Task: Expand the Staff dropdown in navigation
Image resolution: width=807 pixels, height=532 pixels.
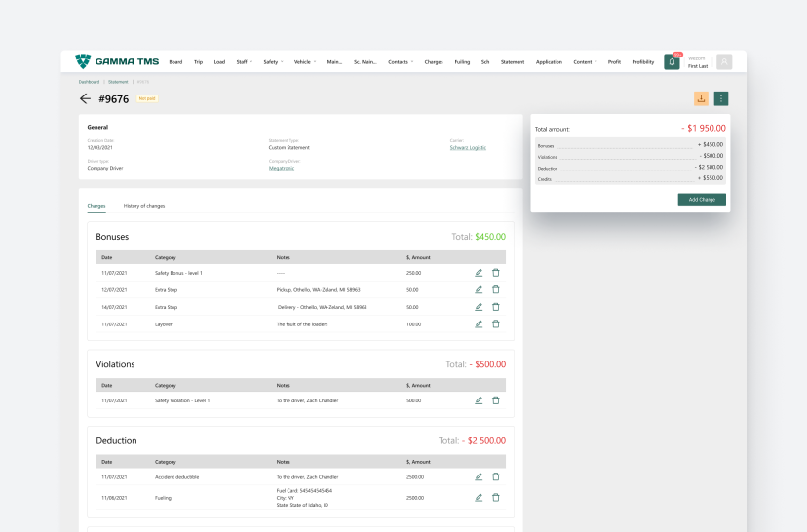Action: coord(243,62)
